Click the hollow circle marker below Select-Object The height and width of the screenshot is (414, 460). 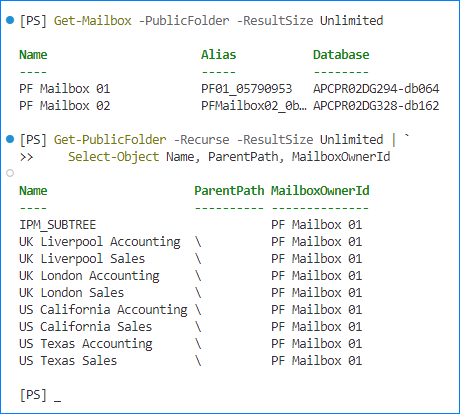10,173
